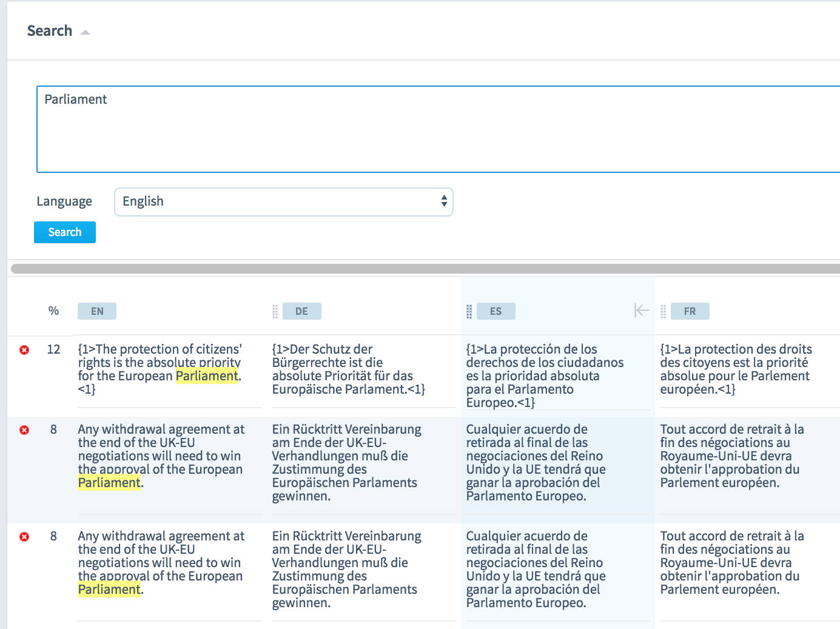Delete the first search result row
The width and height of the screenshot is (840, 629).
[24, 350]
